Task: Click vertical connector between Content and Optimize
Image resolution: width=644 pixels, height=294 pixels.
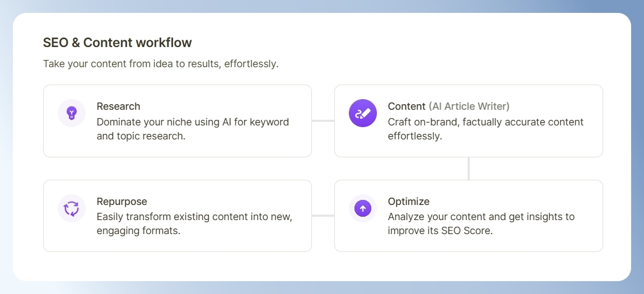Action: [x=469, y=169]
